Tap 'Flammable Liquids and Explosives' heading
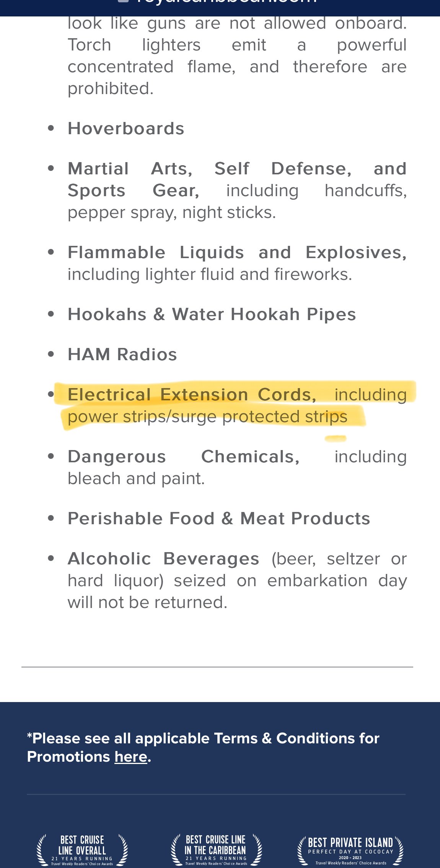This screenshot has width=440, height=868. point(237,252)
